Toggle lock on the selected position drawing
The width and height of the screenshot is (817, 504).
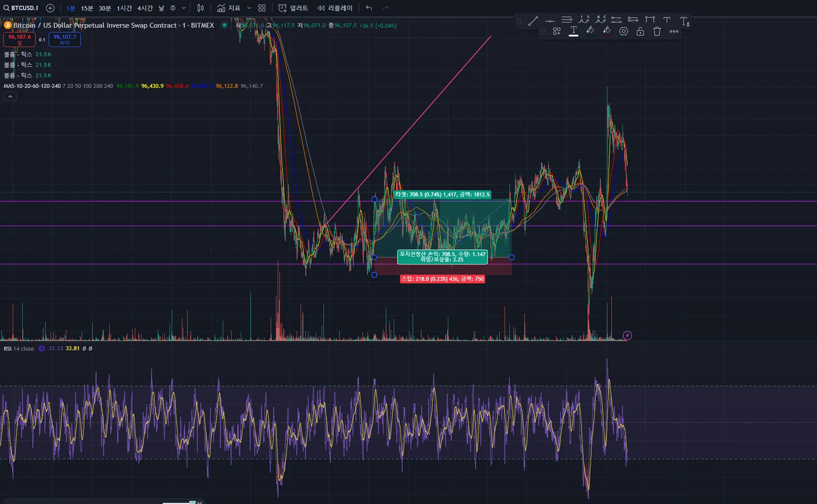point(641,31)
